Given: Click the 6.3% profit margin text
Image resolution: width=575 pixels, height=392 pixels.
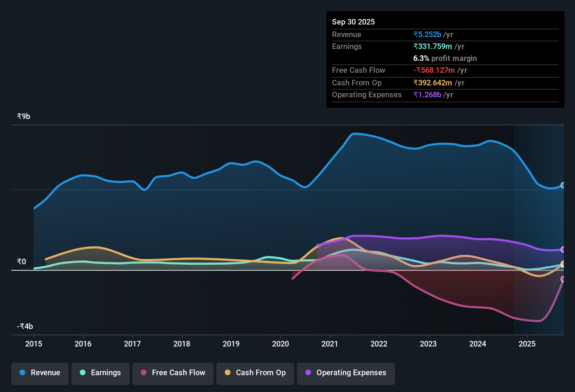Looking at the screenshot, I should [445, 58].
